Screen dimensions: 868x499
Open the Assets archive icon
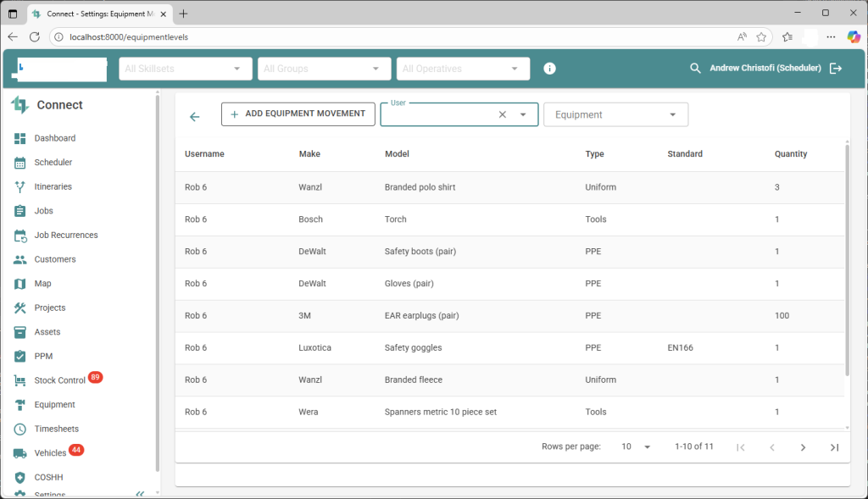pyautogui.click(x=20, y=332)
